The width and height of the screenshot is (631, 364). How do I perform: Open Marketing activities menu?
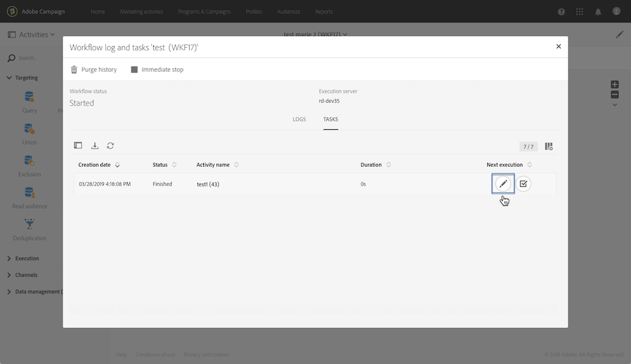141,11
